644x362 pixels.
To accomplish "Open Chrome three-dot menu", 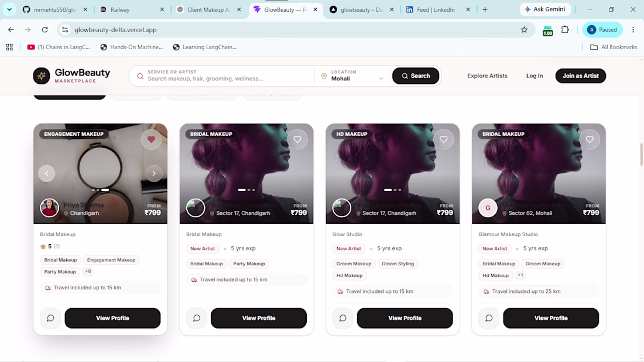I will pyautogui.click(x=633, y=30).
